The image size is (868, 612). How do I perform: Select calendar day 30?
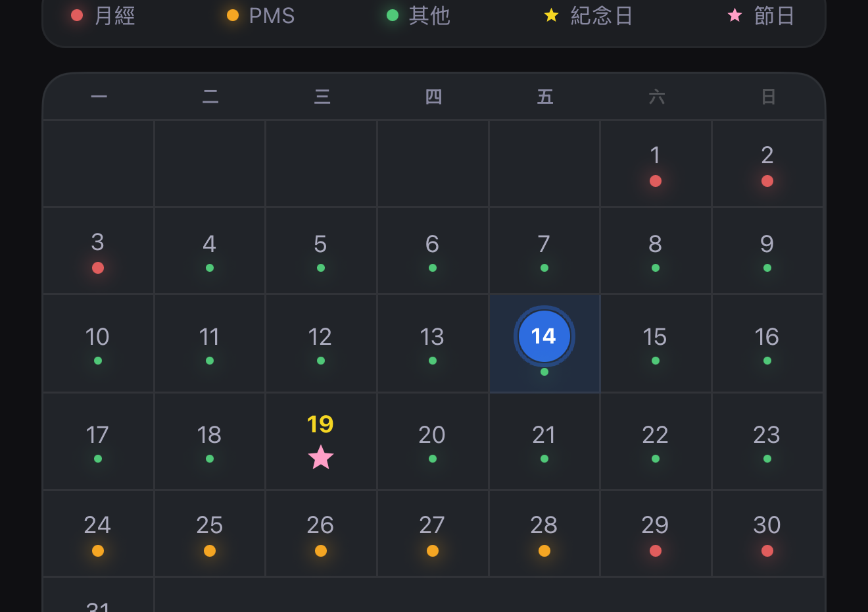click(767, 533)
